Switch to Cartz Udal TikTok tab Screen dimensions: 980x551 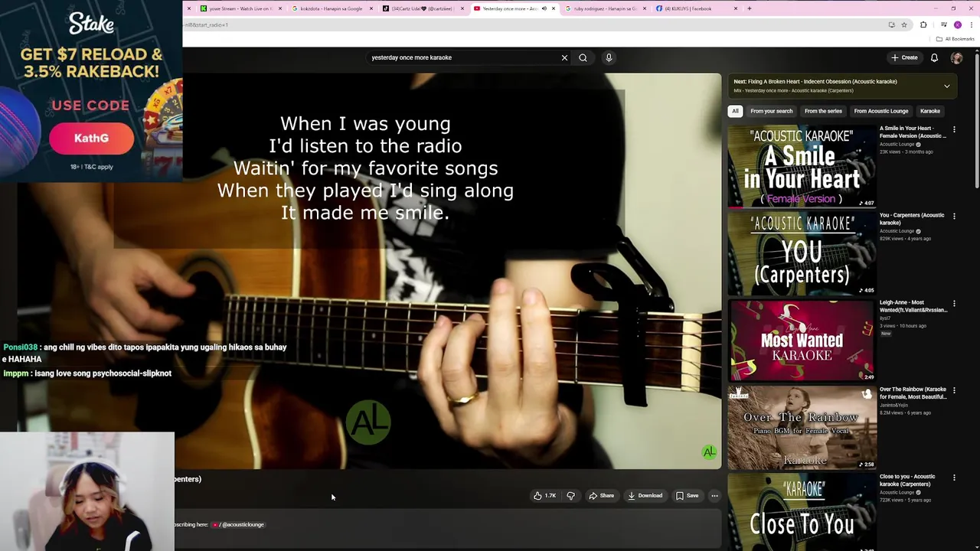[423, 8]
